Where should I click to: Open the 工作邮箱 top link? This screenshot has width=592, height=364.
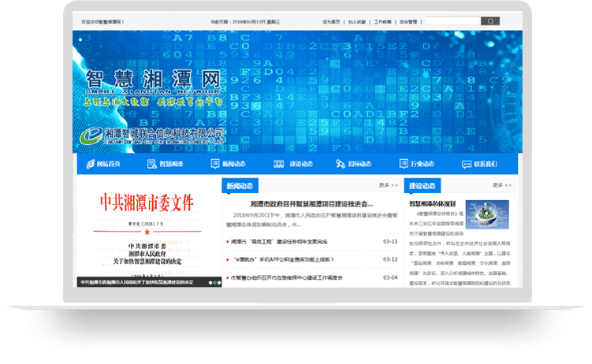[382, 22]
